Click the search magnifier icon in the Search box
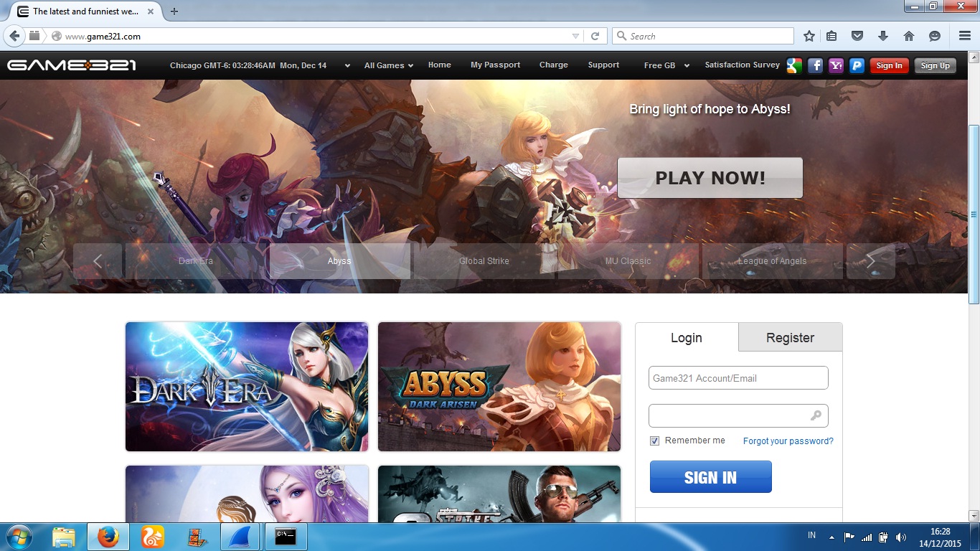The width and height of the screenshot is (980, 551). pos(621,36)
